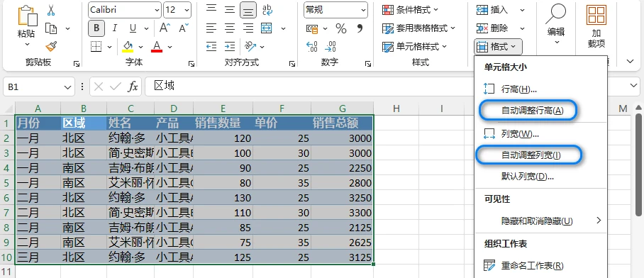Toggle Bold formatting
Screen dimensions: 644x278
pos(96,28)
